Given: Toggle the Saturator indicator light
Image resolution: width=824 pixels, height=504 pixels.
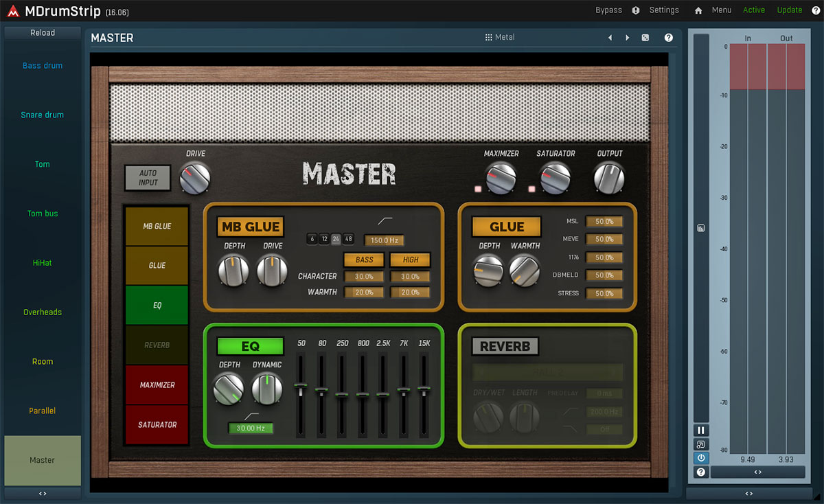Looking at the screenshot, I should [x=531, y=188].
